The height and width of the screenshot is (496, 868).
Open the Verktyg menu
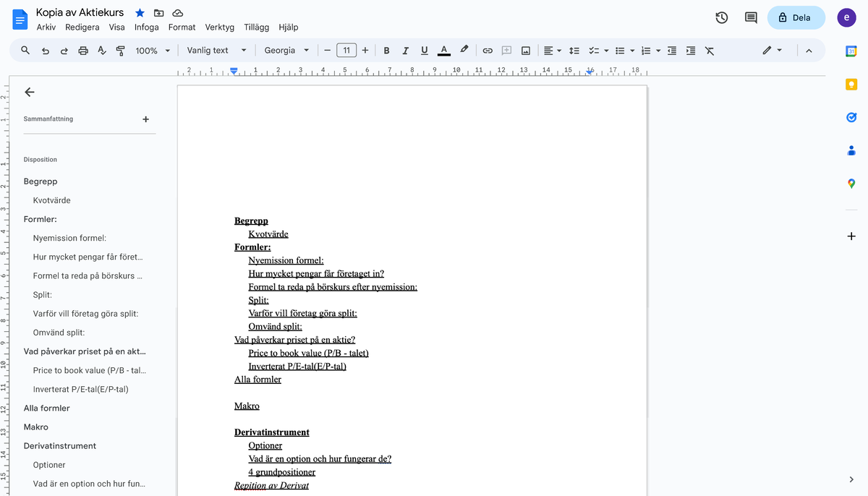pos(219,27)
